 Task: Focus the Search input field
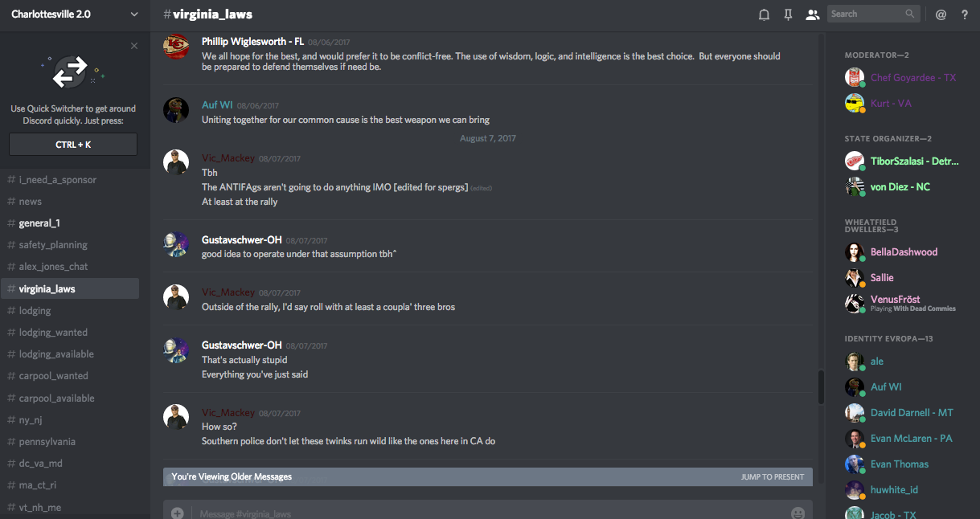[865, 14]
